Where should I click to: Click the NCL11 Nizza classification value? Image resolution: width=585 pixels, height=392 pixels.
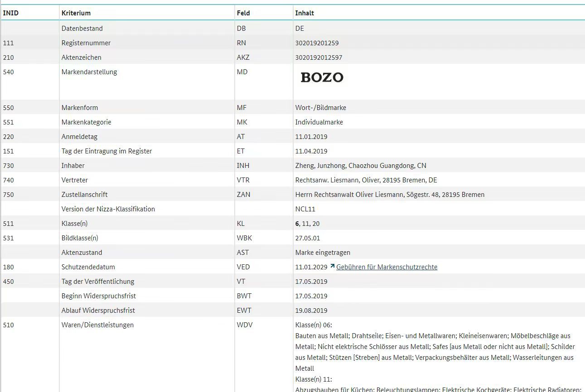[x=305, y=209]
